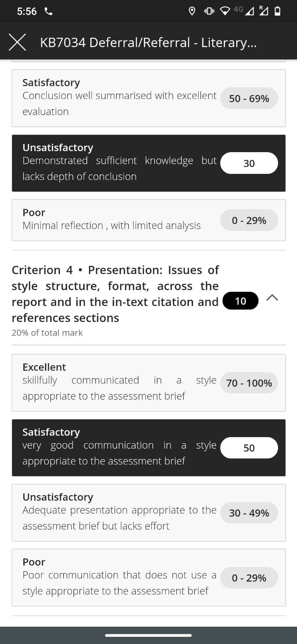Viewport: 297px width, 644px height.
Task: Tap the bottom navigation gesture bar
Action: 148,636
